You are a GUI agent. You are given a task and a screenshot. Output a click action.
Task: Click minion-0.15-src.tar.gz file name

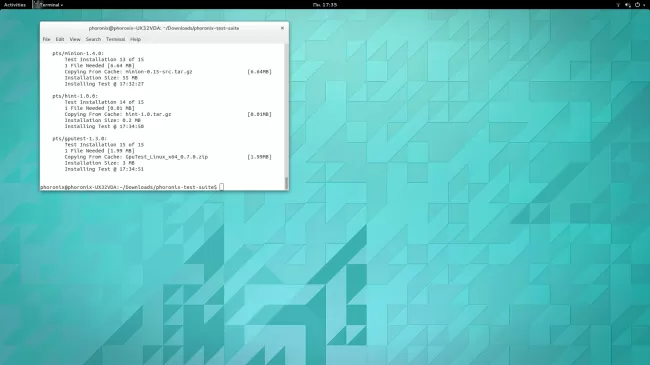(159, 72)
